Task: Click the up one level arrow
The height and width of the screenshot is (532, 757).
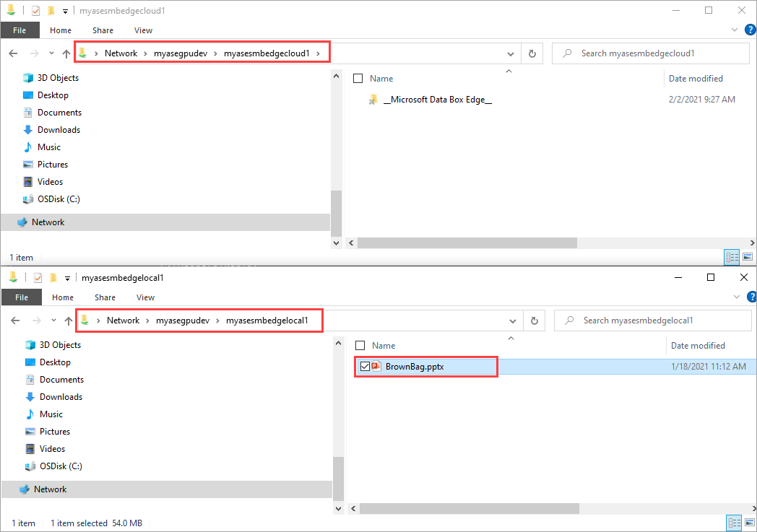Action: pos(65,53)
